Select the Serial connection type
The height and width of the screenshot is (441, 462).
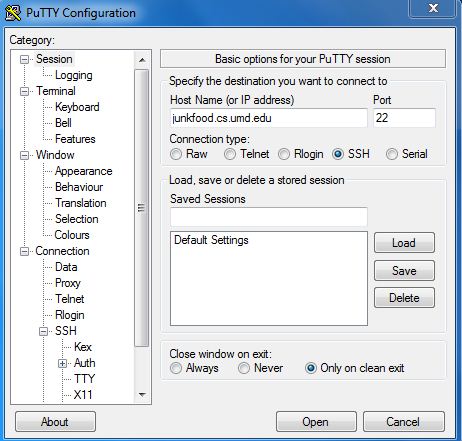392,154
